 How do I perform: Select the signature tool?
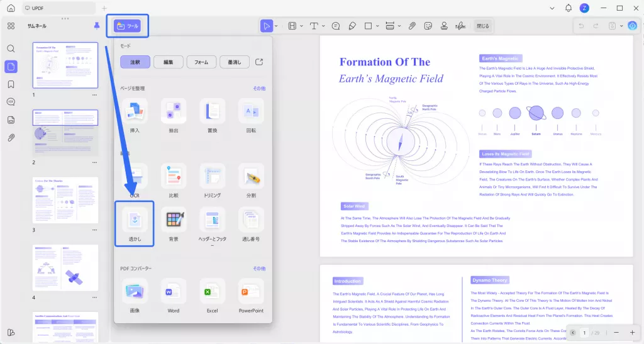pyautogui.click(x=460, y=26)
